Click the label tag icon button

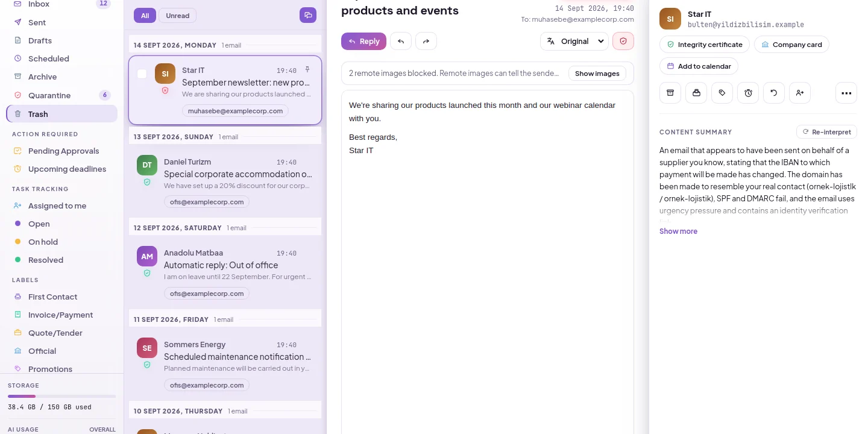point(722,93)
